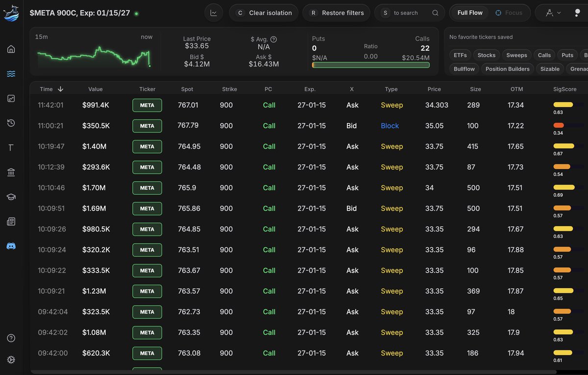The width and height of the screenshot is (588, 375).
Task: Open the bank institution sidebar icon
Action: pos(11,172)
